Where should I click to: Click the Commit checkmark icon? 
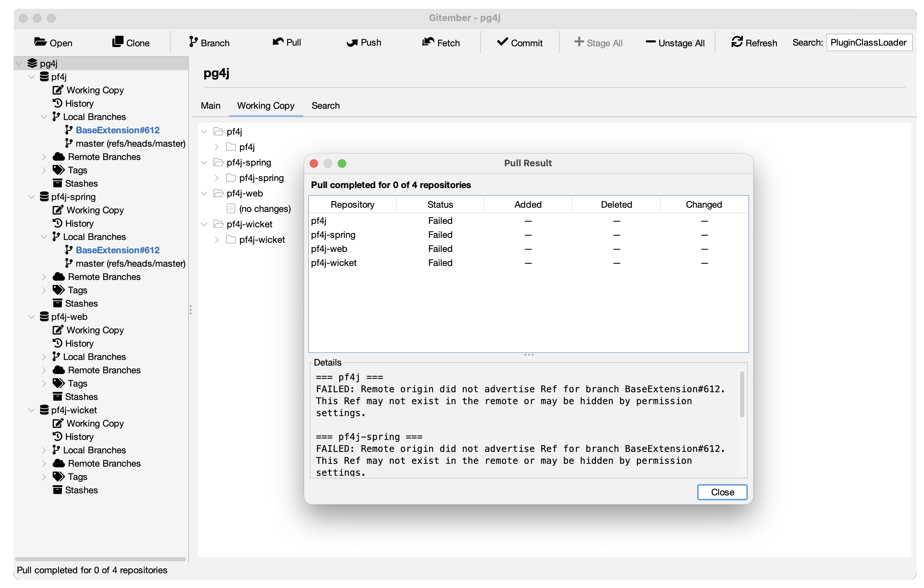(503, 42)
